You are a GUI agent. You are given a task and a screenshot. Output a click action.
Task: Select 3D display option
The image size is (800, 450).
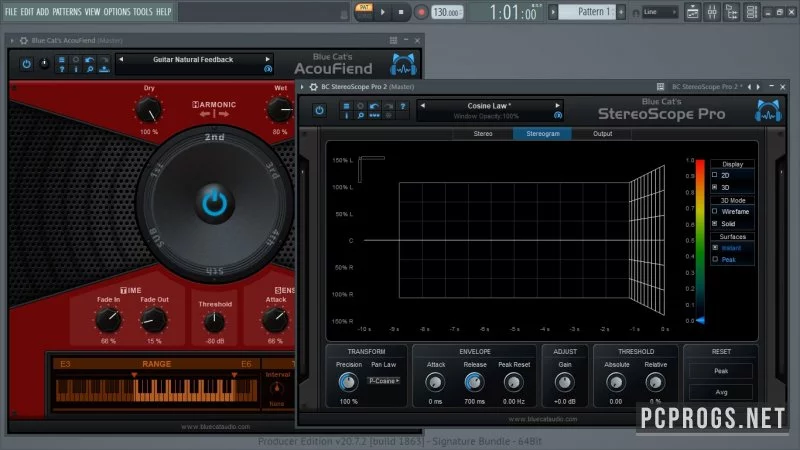(720, 187)
